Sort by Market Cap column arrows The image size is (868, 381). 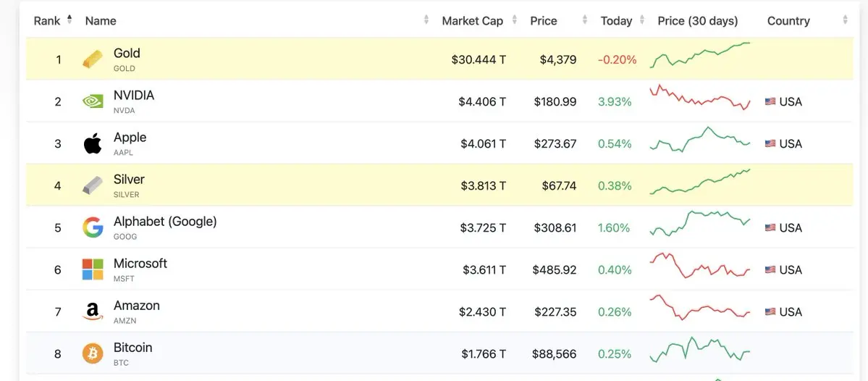pos(515,20)
